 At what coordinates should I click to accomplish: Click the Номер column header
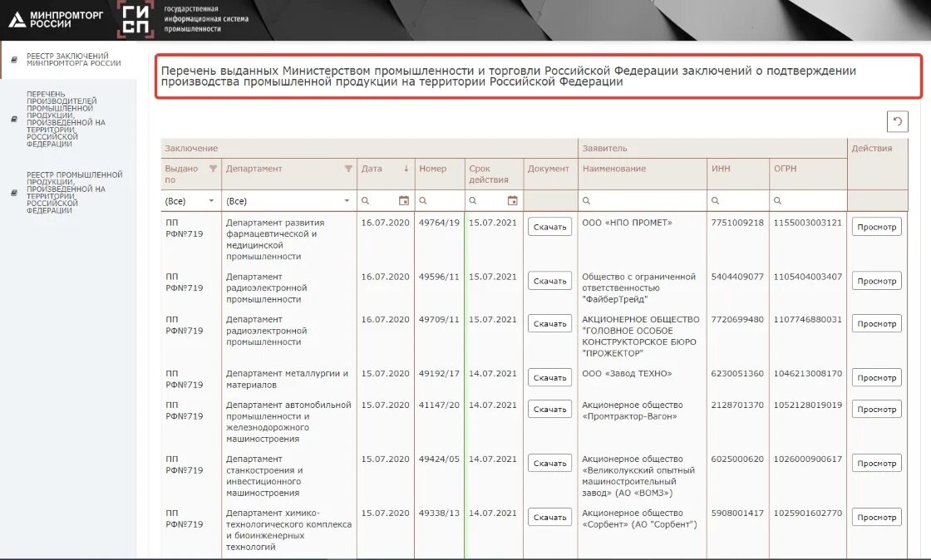pyautogui.click(x=440, y=174)
